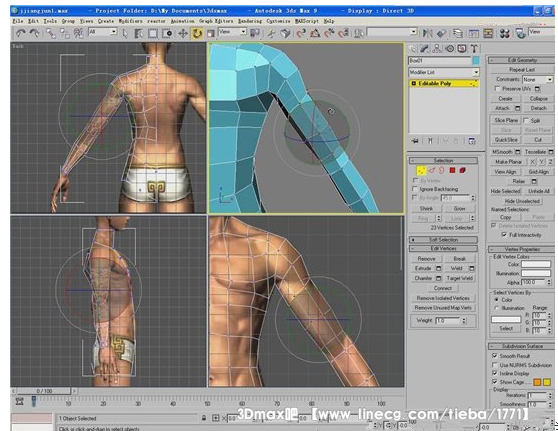Switch to the Hierarchy command panel tab
Viewport: 558px width, 431px height.
click(x=437, y=49)
